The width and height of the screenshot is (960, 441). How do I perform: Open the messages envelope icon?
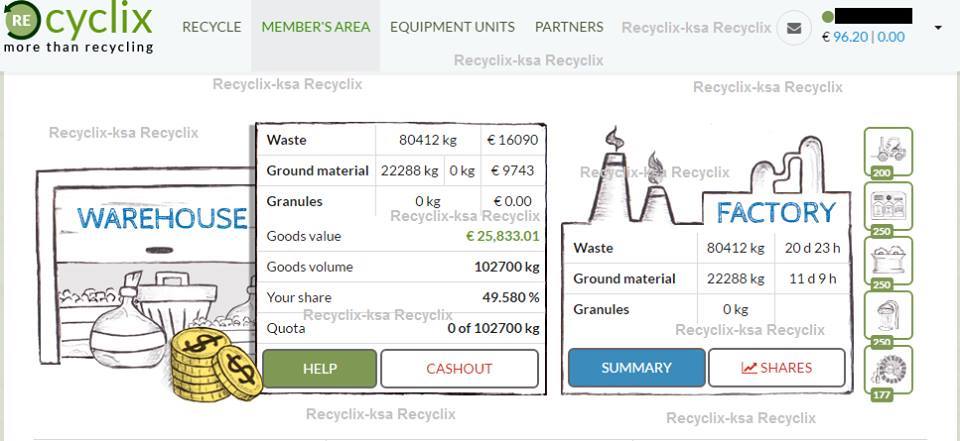pos(794,28)
